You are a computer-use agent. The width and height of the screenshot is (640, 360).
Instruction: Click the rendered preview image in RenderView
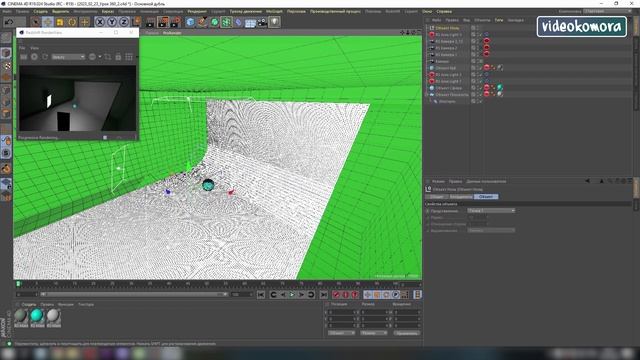coord(78,98)
